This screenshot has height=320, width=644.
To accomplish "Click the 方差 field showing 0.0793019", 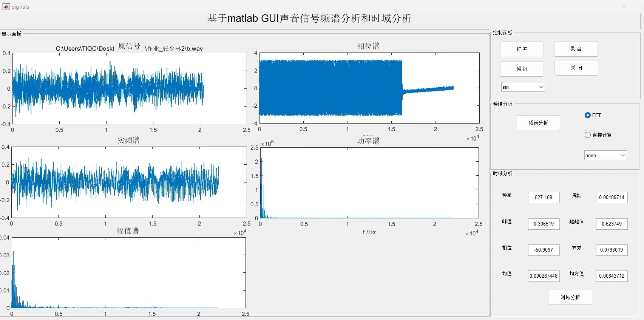I will 612,250.
